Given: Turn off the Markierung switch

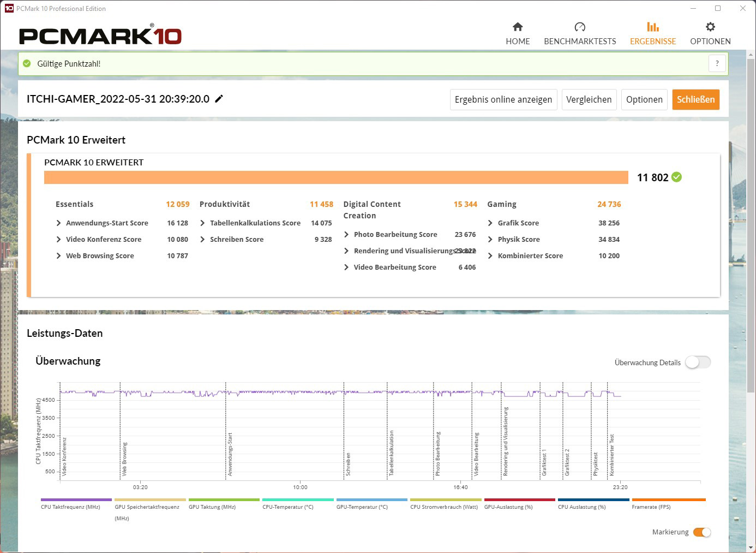Looking at the screenshot, I should tap(702, 532).
